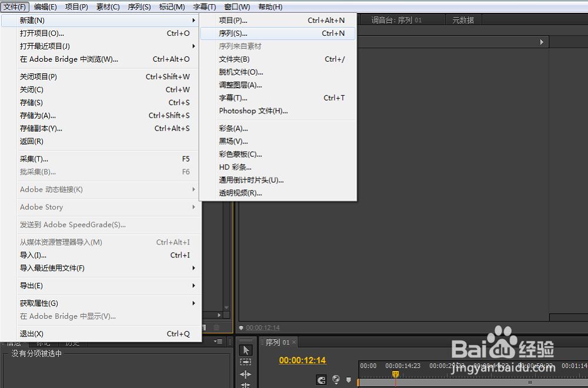
Task: Expand the 获取属性(G) submenu
Action: click(x=100, y=303)
